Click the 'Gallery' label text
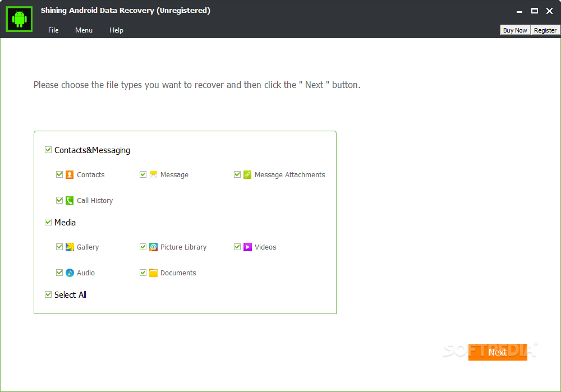This screenshot has height=392, width=561. [88, 247]
